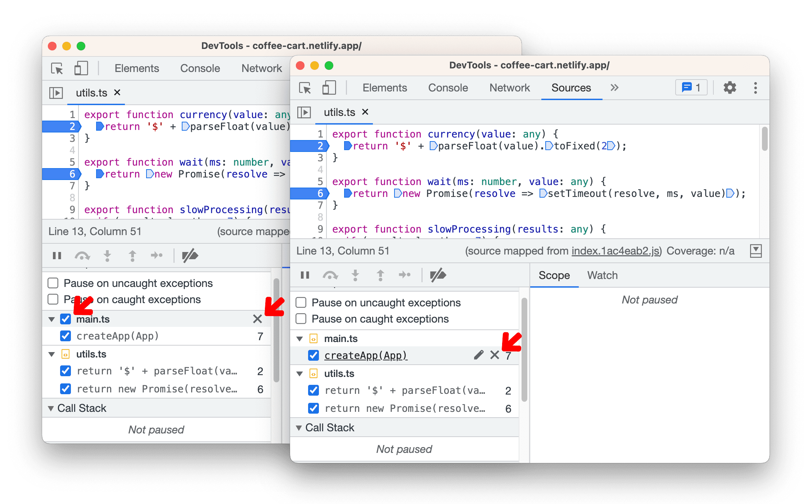
Task: Click the pause execution icon
Action: coord(305,274)
